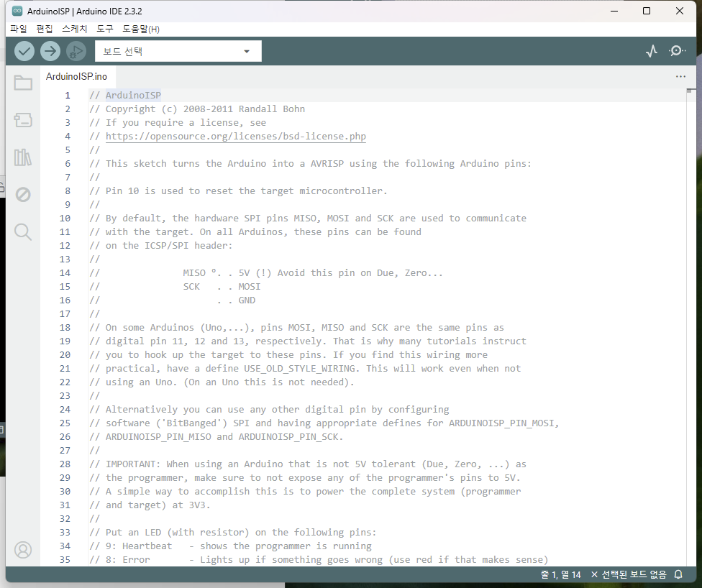Click line number 28 in the gutter
Viewport: 702px width, 588px height.
65,464
